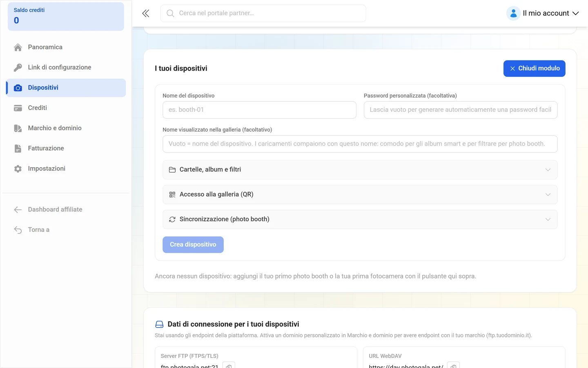The height and width of the screenshot is (368, 588).
Task: Focus the Nome del dispositivo field
Action: [259, 110]
